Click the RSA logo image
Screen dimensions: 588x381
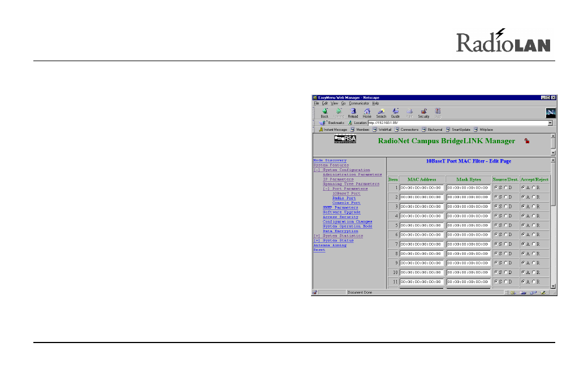pyautogui.click(x=345, y=139)
